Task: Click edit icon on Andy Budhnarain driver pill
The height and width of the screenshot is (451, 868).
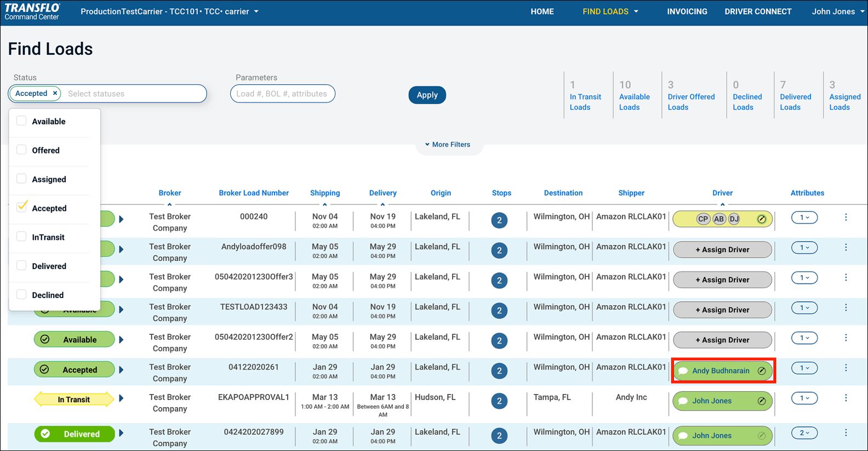Action: tap(761, 371)
